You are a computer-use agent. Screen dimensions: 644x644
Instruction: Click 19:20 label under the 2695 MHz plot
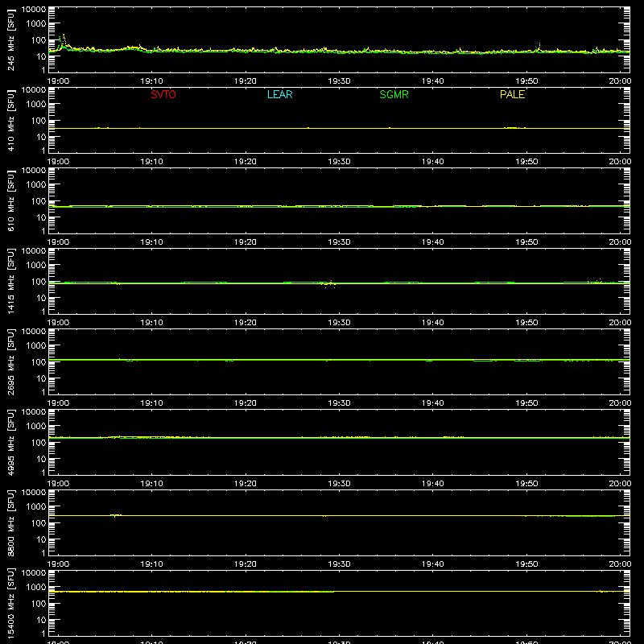click(246, 403)
